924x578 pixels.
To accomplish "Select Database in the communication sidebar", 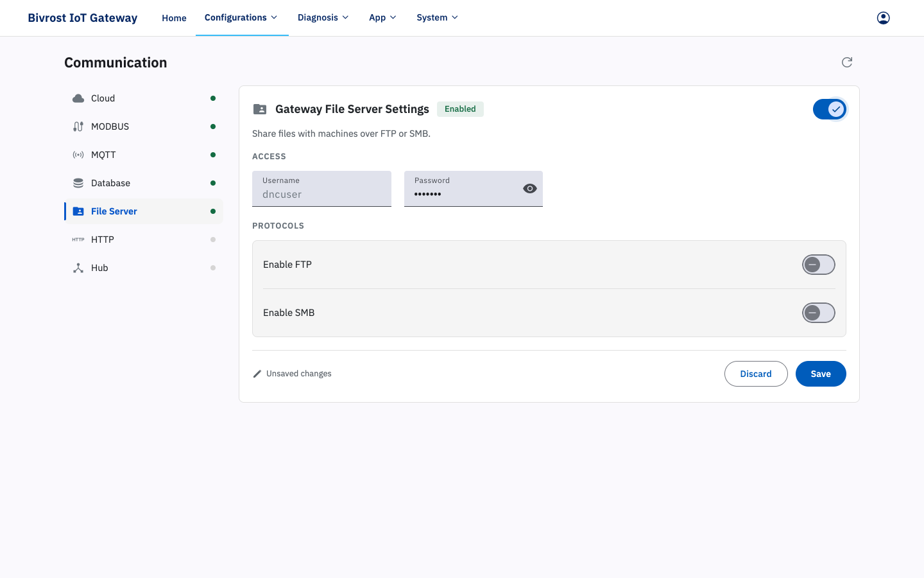I will point(144,183).
